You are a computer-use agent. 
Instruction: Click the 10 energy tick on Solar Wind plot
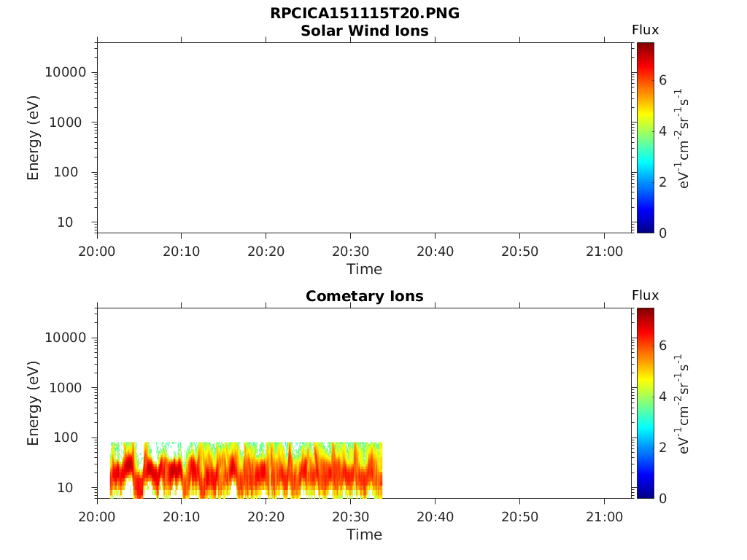(65, 222)
